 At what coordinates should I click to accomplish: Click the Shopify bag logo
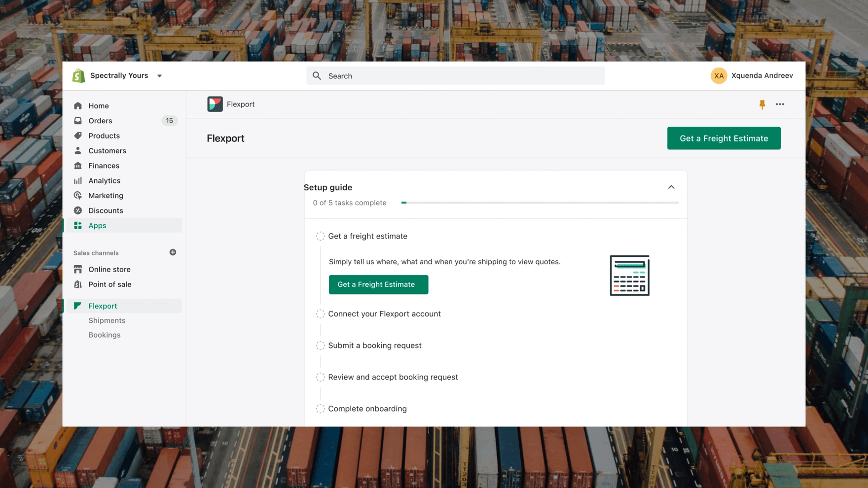pos(78,76)
